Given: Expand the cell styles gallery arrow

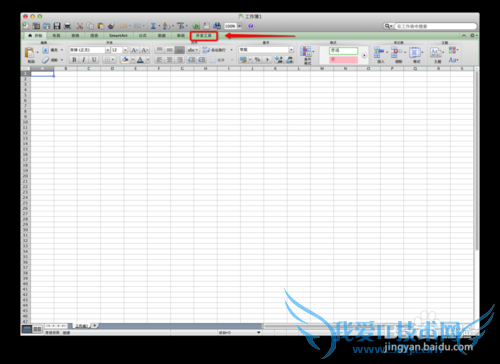Looking at the screenshot, I should (x=364, y=55).
